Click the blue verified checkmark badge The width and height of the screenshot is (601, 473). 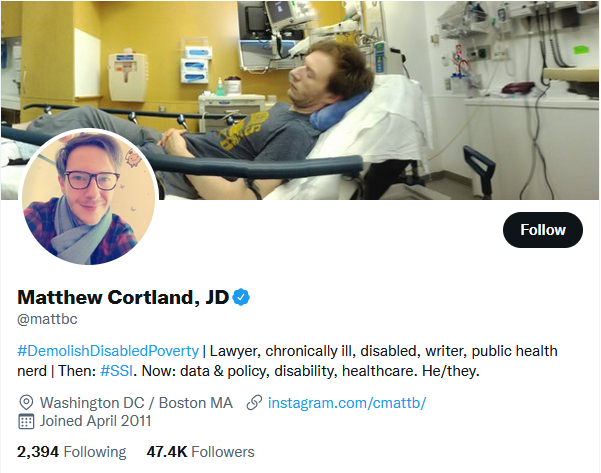click(x=241, y=297)
